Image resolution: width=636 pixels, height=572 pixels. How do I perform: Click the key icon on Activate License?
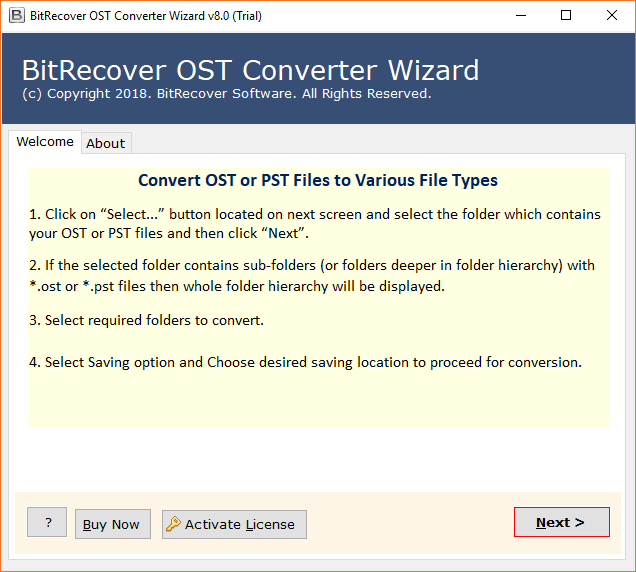click(174, 524)
